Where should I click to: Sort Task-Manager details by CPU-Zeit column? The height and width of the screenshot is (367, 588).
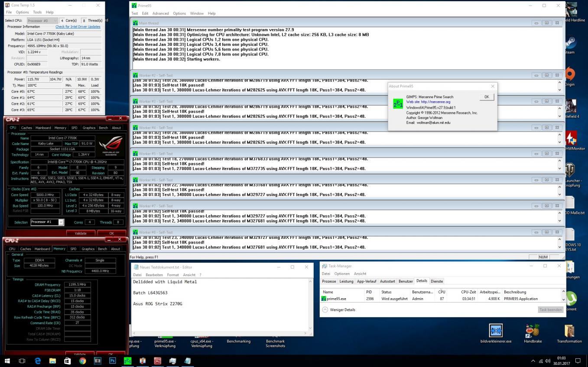468,292
